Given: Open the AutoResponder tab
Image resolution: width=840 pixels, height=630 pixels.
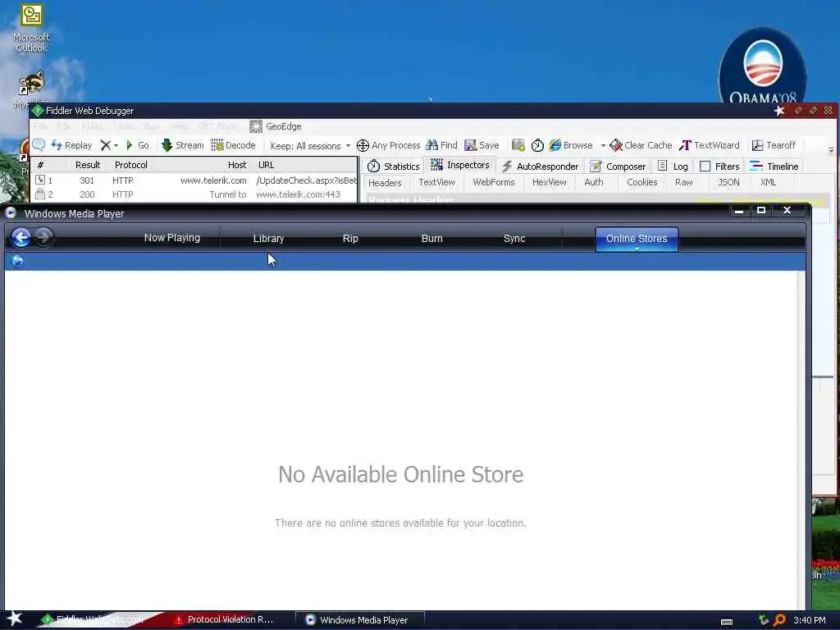Looking at the screenshot, I should point(540,166).
